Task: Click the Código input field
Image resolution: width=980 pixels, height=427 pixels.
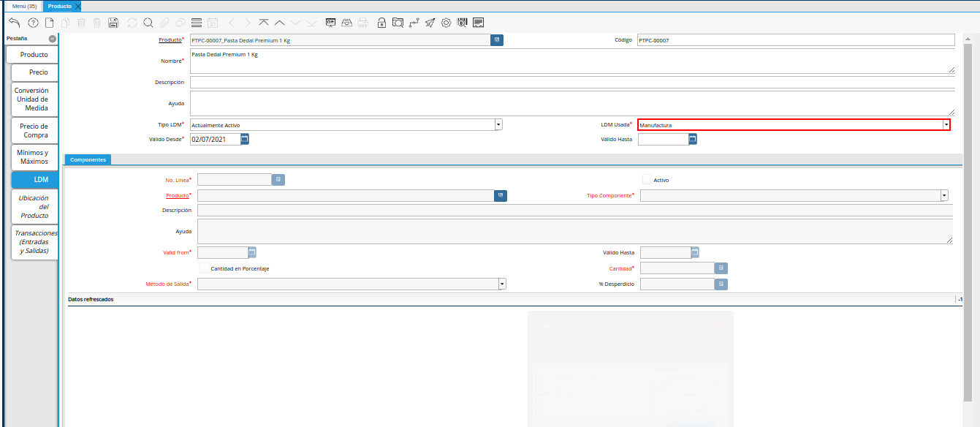Action: point(796,40)
